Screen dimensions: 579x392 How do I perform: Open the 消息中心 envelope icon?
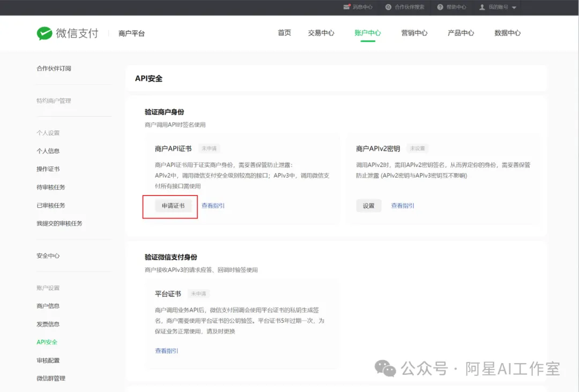coord(346,7)
